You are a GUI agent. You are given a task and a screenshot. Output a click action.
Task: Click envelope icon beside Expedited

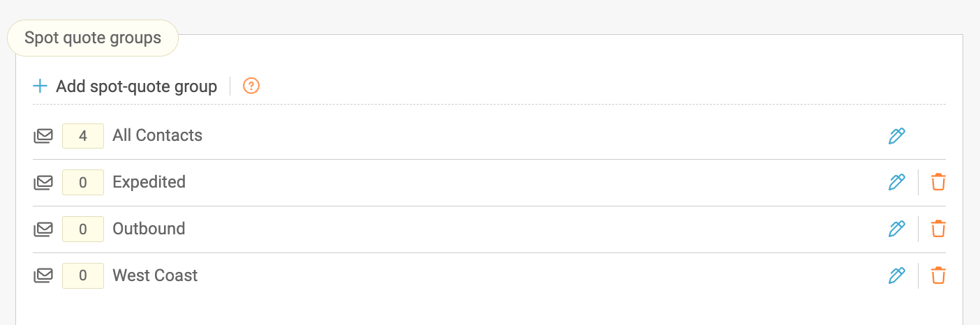[43, 183]
